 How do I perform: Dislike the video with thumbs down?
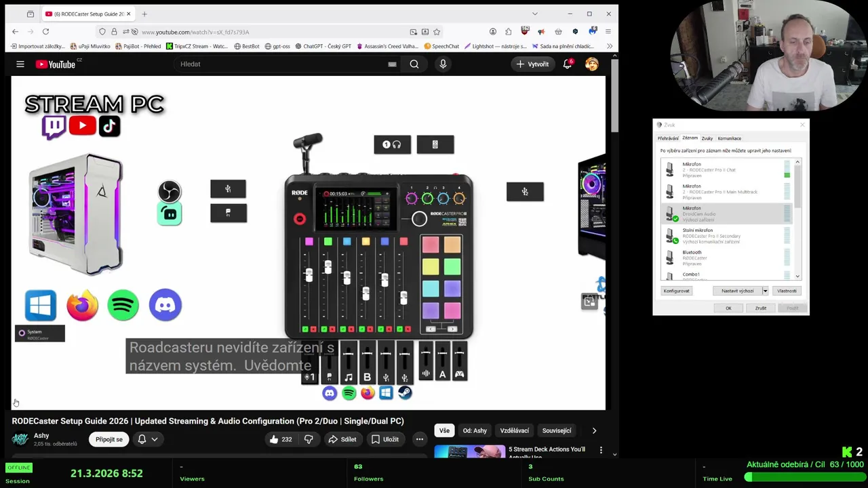tap(309, 439)
